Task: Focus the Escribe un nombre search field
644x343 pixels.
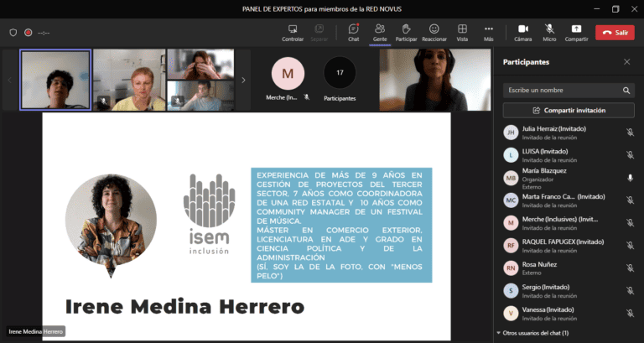Action: coord(569,91)
